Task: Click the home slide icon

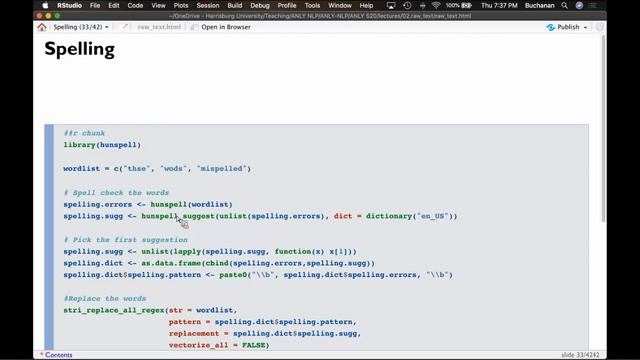Action: click(x=42, y=27)
